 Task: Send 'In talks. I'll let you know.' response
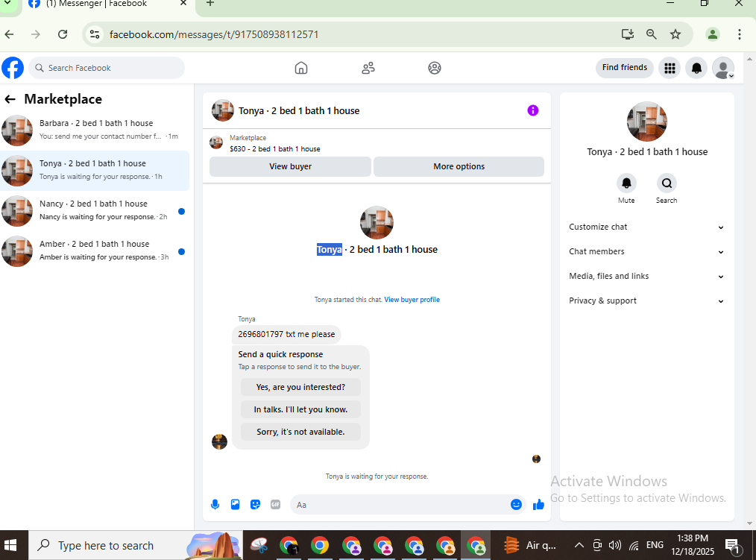click(300, 409)
